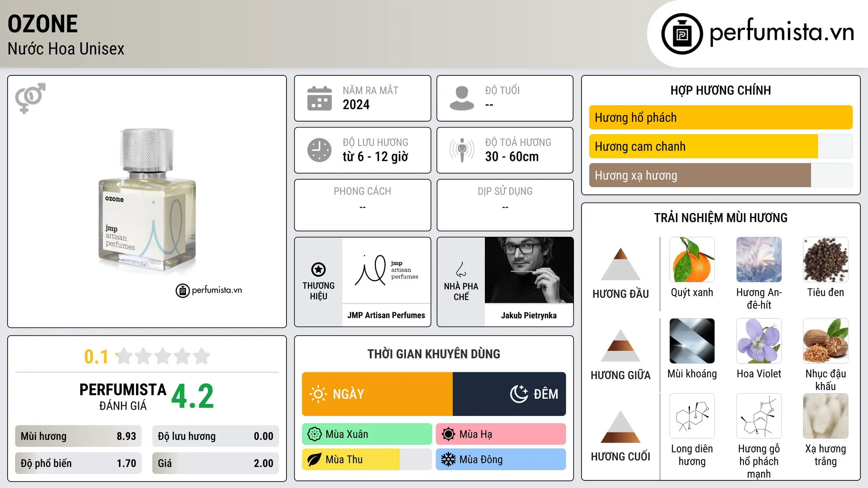Click the Hợp hương chính heading
Image resolution: width=868 pixels, height=488 pixels.
point(721,90)
